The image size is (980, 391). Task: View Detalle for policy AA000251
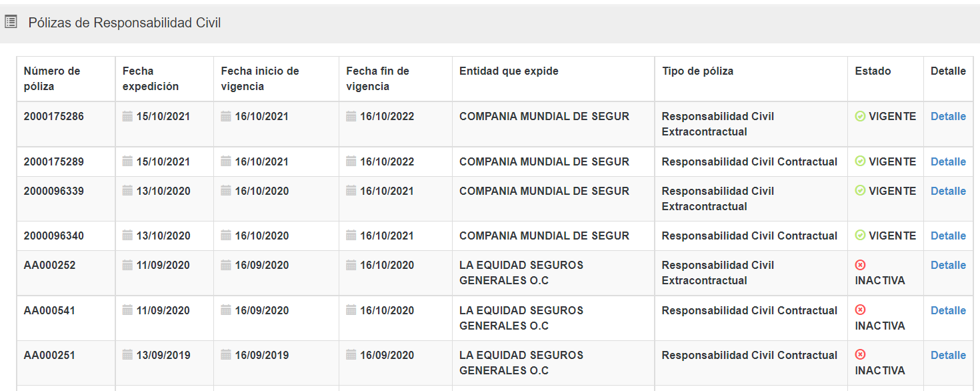(x=948, y=355)
